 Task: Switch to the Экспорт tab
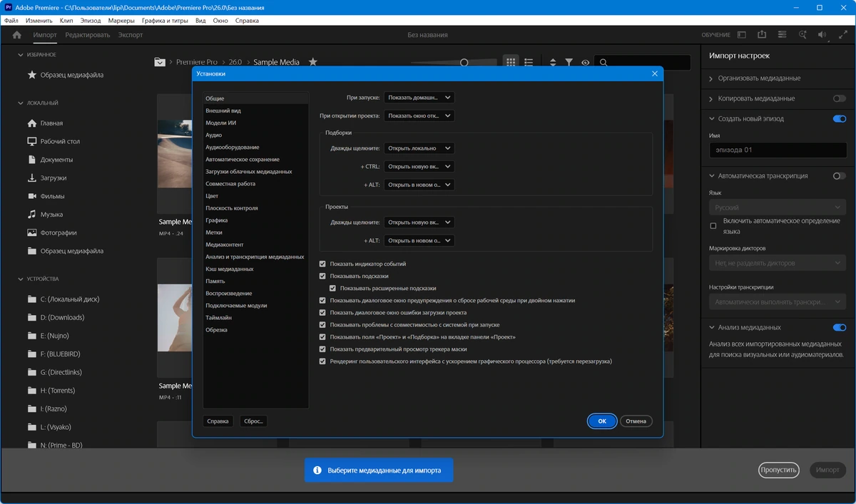point(131,35)
